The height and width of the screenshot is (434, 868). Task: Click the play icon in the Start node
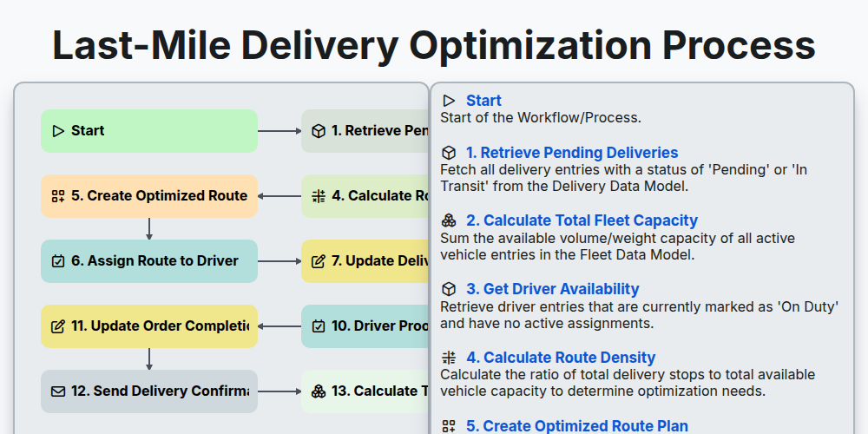pos(58,131)
